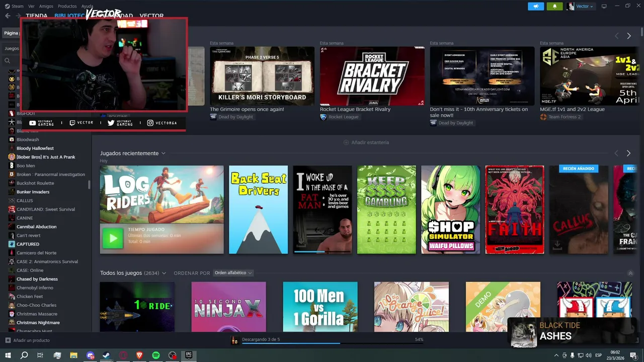
Task: Open the Shop Simulator Waifu Pillows cover
Action: pos(451,210)
